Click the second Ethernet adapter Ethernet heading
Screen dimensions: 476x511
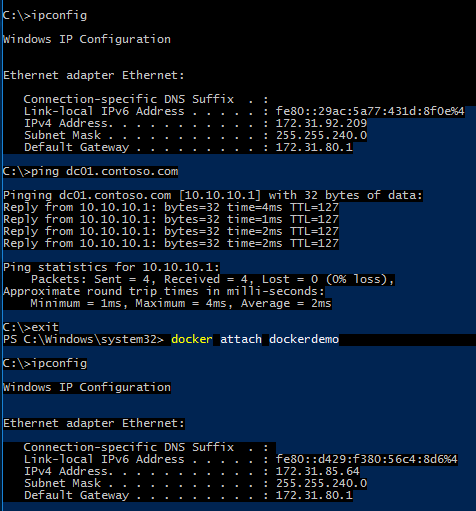coord(94,423)
